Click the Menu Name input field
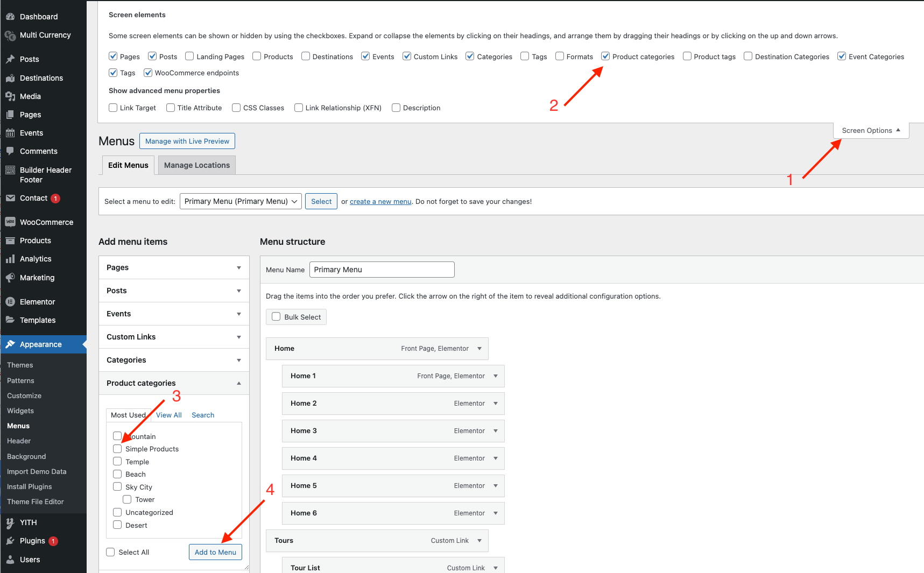Viewport: 924px width, 573px height. point(382,270)
